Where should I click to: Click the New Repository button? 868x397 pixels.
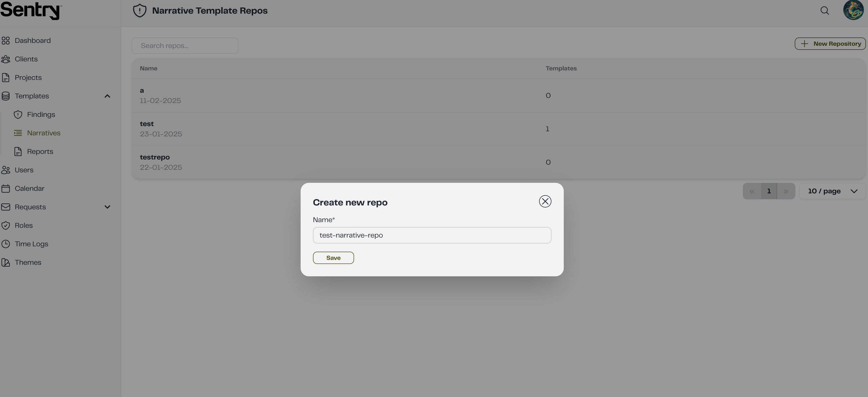pyautogui.click(x=830, y=44)
